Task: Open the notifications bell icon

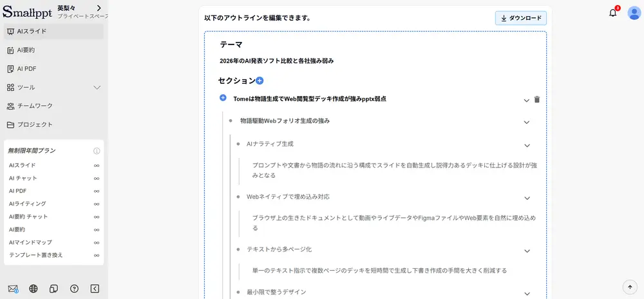Action: 613,13
